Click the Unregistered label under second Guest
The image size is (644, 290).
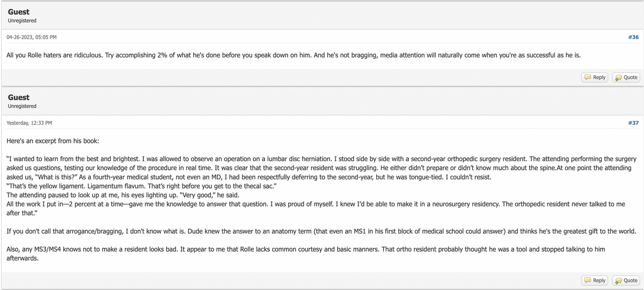click(22, 106)
